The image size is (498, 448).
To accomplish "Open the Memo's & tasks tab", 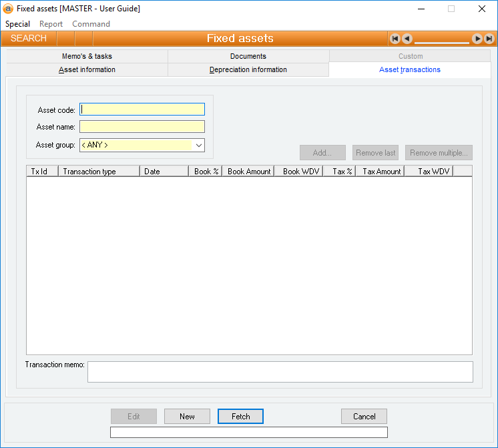I will [x=87, y=57].
